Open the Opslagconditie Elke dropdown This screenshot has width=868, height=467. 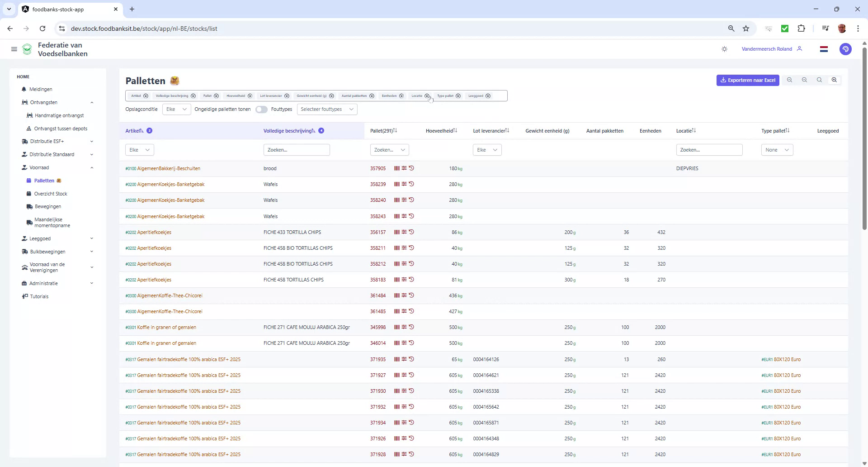pyautogui.click(x=176, y=109)
